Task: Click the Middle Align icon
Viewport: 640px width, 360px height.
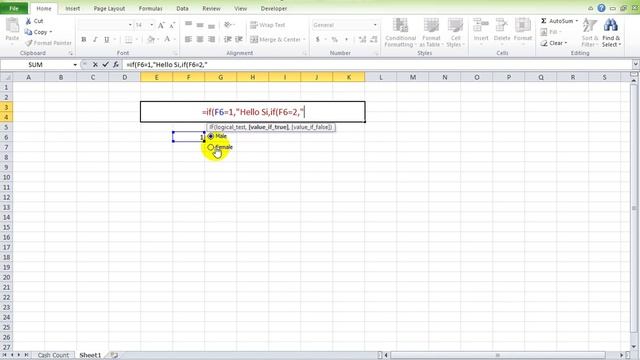Action: [x=200, y=25]
